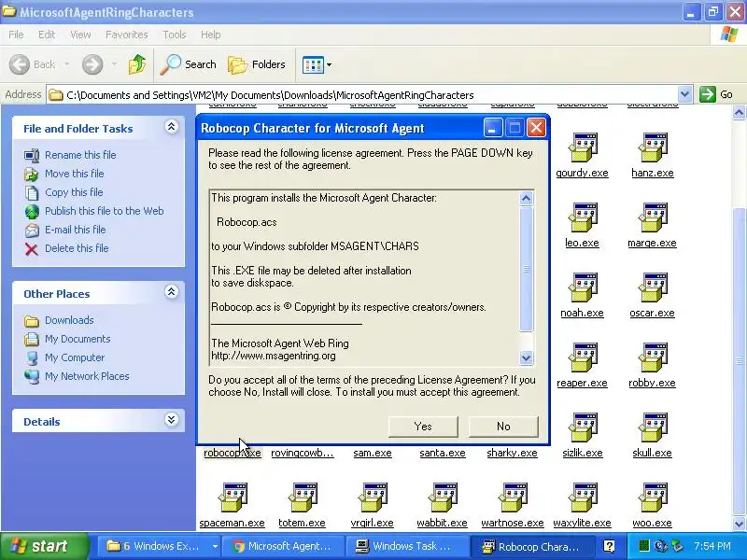Select the reaper.exe file icon
The image size is (747, 560).
(x=582, y=358)
